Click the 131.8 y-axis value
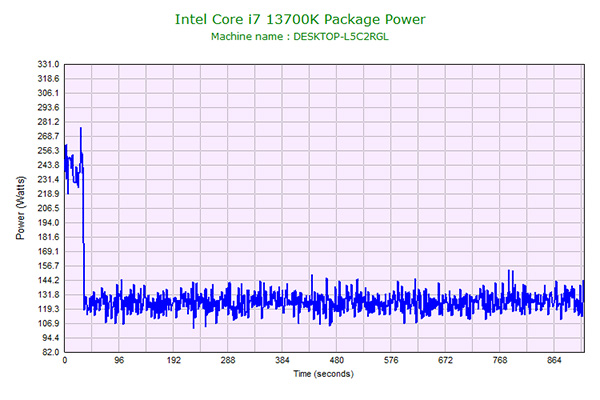The width and height of the screenshot is (600, 400). pos(48,295)
